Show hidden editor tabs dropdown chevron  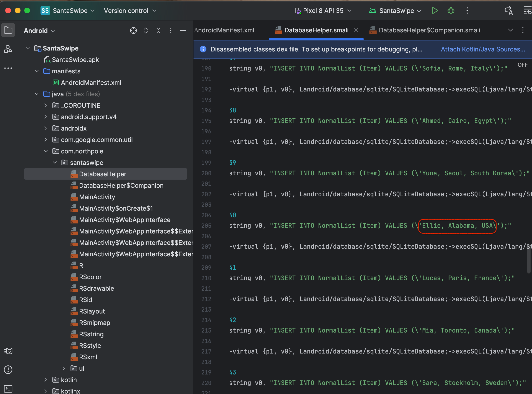coord(510,30)
